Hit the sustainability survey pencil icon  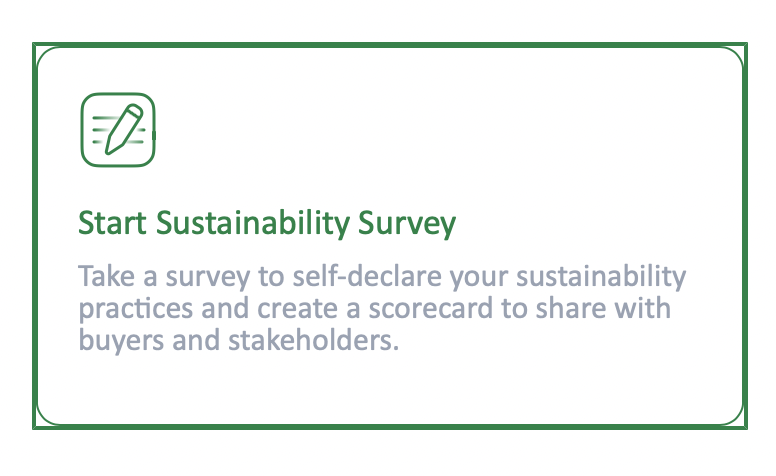click(118, 129)
